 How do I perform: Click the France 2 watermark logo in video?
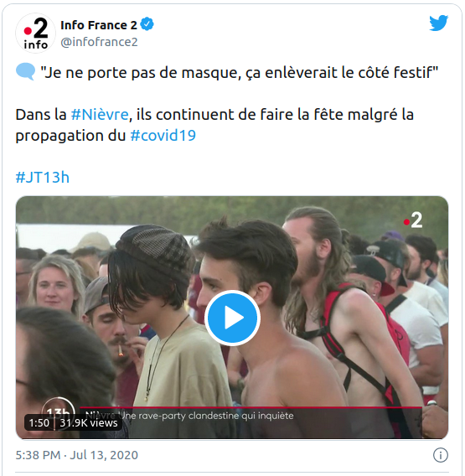(413, 220)
